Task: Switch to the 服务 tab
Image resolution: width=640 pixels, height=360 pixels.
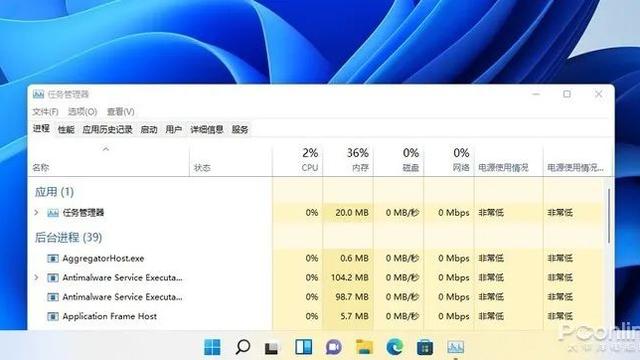Action: tap(240, 129)
